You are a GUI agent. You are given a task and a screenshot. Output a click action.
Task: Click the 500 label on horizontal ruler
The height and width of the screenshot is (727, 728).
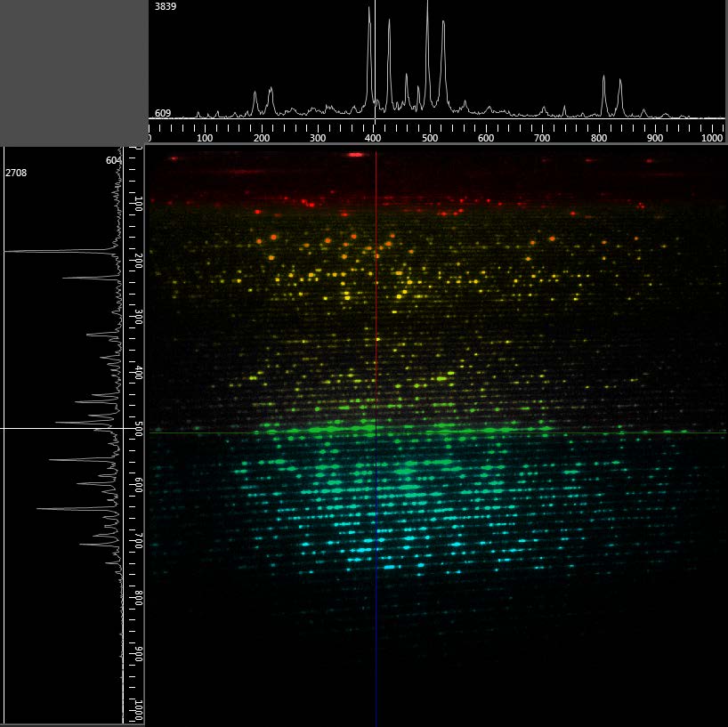coord(430,138)
